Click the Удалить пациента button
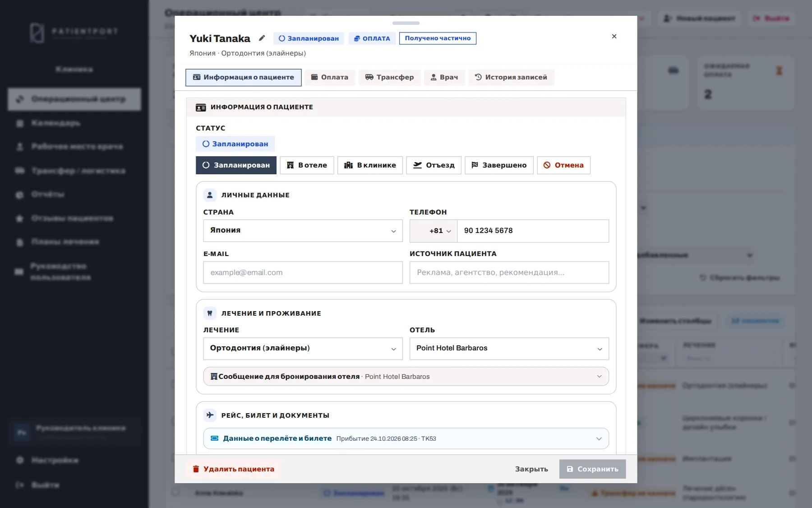 pyautogui.click(x=234, y=469)
